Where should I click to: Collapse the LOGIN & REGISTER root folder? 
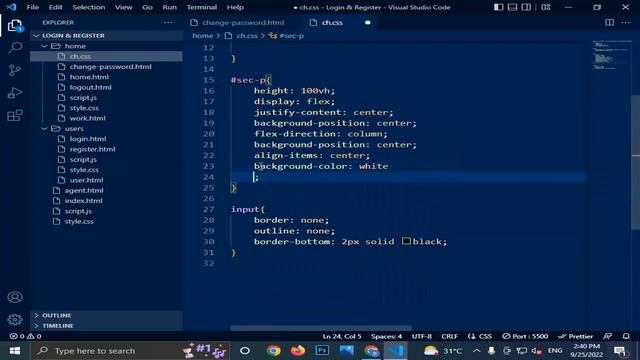[106, 36]
